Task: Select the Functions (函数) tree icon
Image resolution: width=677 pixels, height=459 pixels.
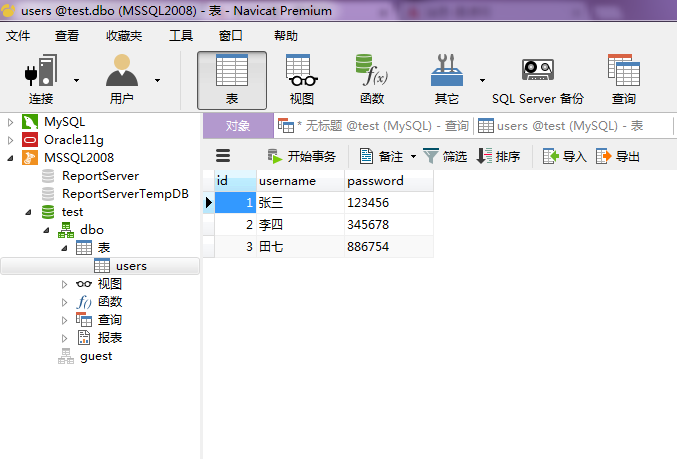Action: click(x=84, y=302)
